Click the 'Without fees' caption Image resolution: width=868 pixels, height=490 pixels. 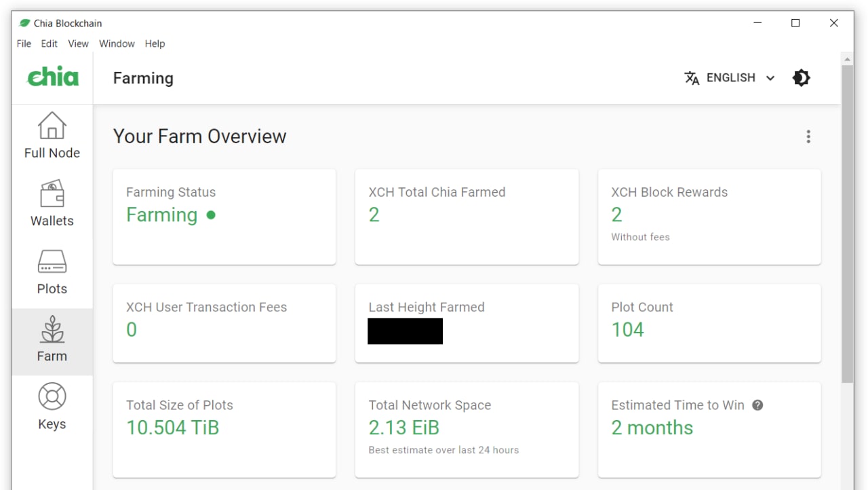coord(640,237)
